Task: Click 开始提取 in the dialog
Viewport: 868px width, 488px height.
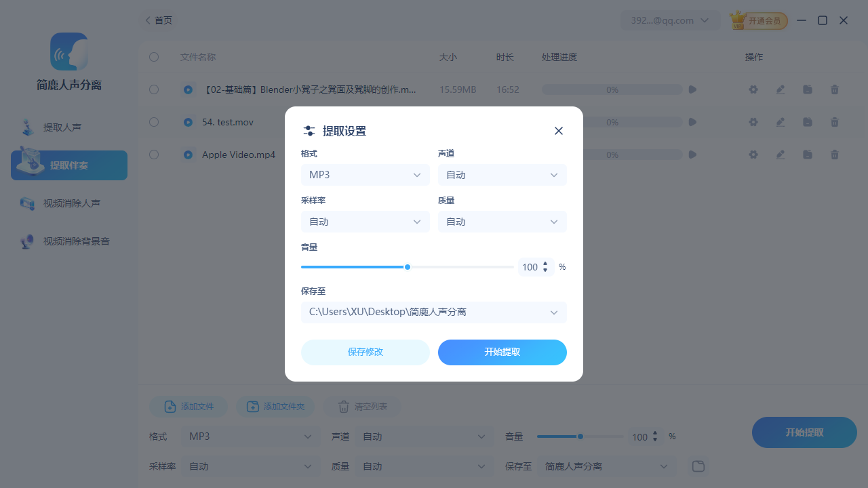Action: tap(502, 352)
